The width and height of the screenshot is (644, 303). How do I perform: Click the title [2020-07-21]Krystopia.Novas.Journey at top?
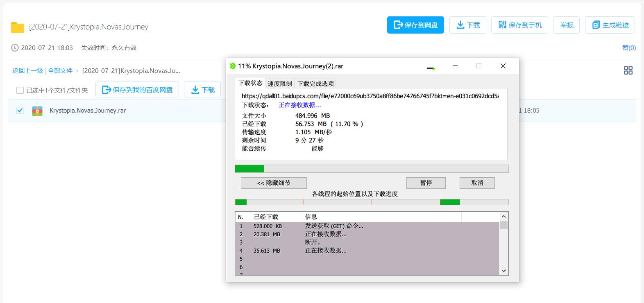point(88,27)
